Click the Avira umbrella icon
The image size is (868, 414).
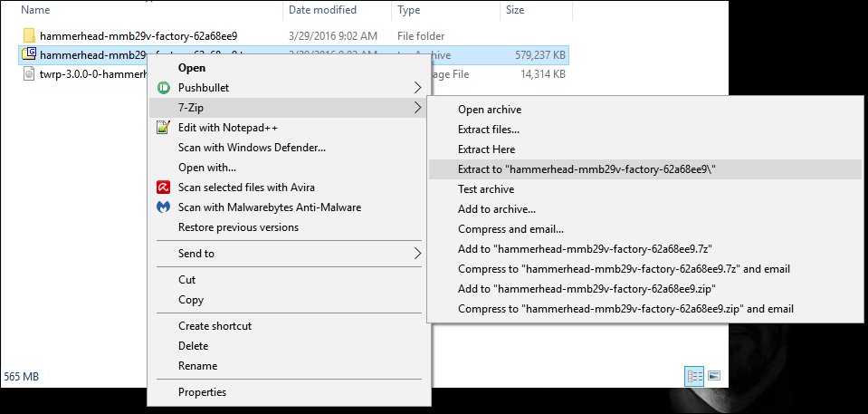[163, 188]
